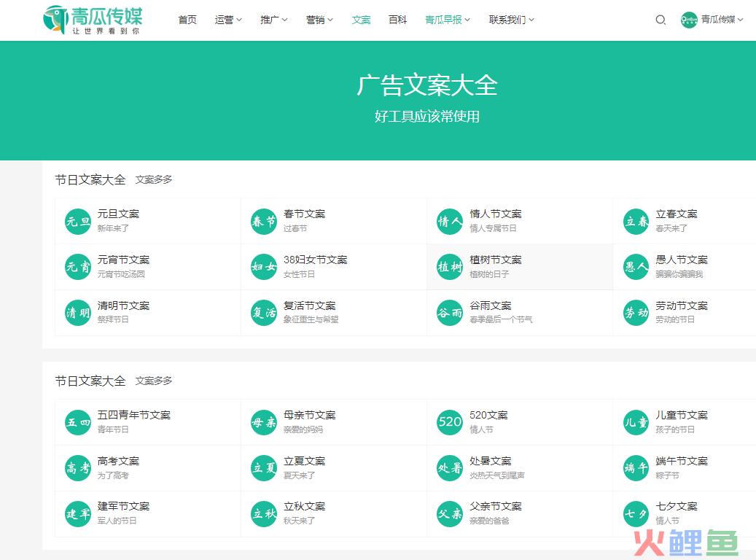Click the 处暑 round icon
This screenshot has width=756, height=560.
[450, 468]
